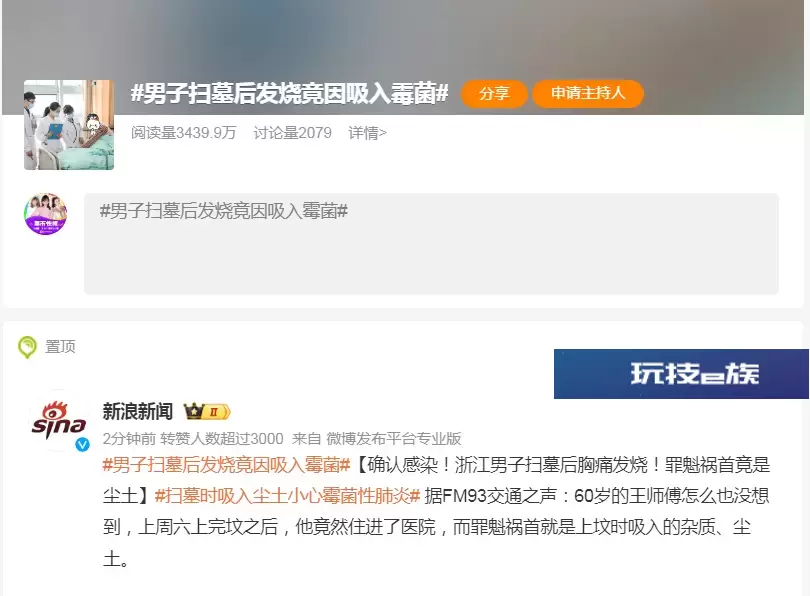Image resolution: width=810 pixels, height=596 pixels.
Task: Open hashtag #男子扫墓后发烧竟因吸入霉菌# in post
Action: click(226, 465)
